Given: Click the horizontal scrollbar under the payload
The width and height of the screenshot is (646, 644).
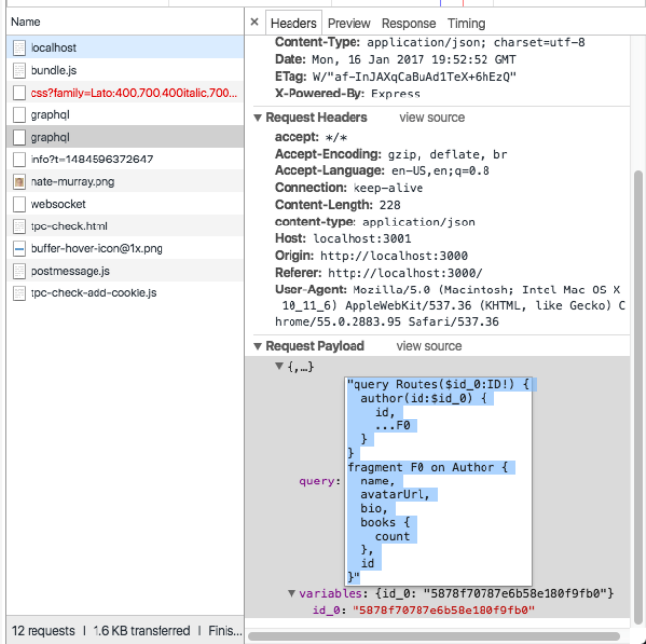Looking at the screenshot, I should tap(434, 636).
